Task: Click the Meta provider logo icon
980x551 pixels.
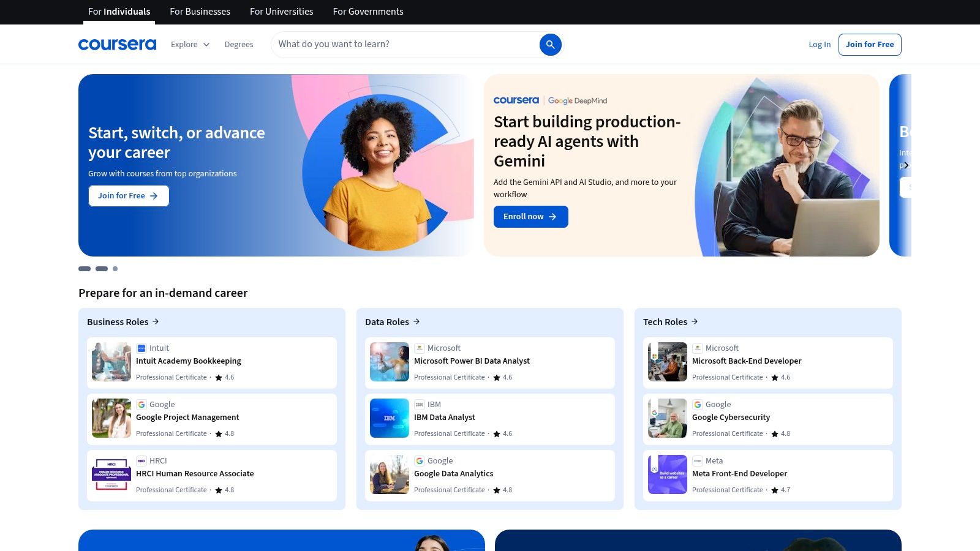Action: [698, 460]
